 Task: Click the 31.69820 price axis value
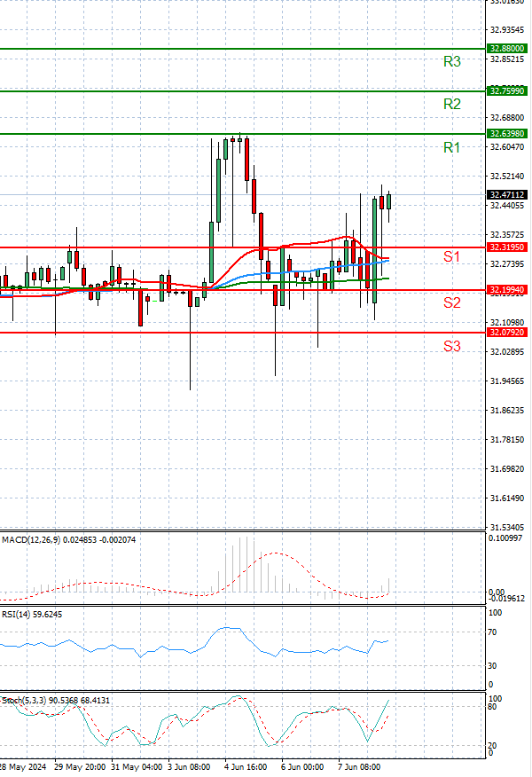[x=507, y=469]
